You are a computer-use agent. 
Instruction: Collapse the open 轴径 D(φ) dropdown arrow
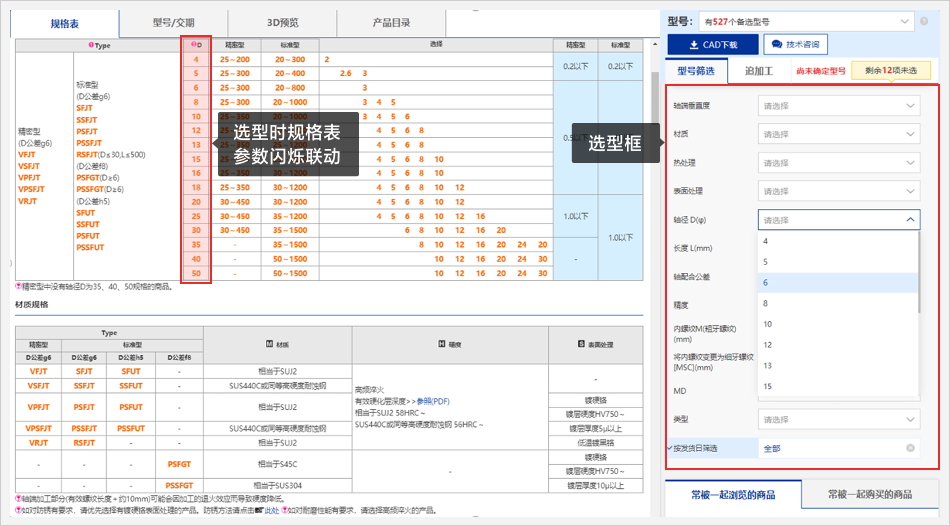pos(910,220)
